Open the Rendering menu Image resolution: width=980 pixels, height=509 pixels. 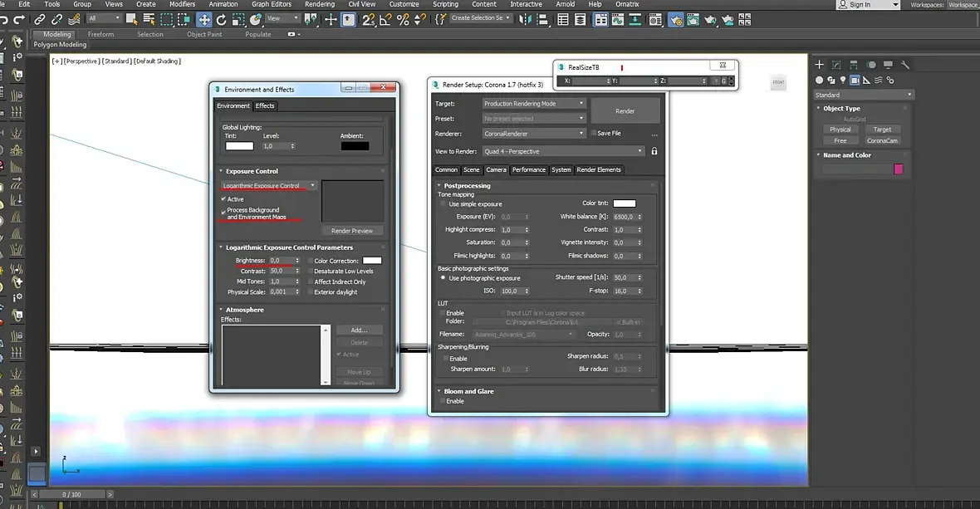[x=320, y=4]
